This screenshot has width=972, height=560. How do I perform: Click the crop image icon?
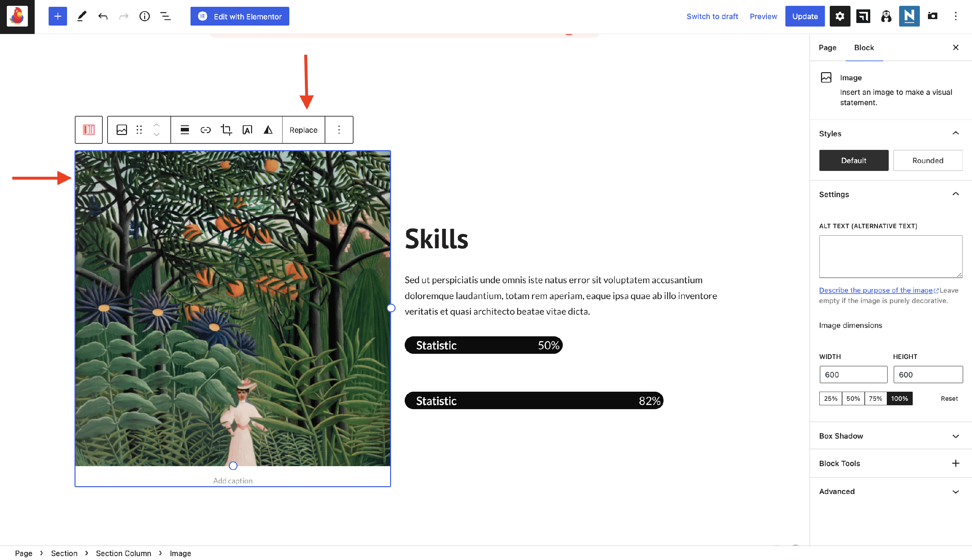click(226, 130)
